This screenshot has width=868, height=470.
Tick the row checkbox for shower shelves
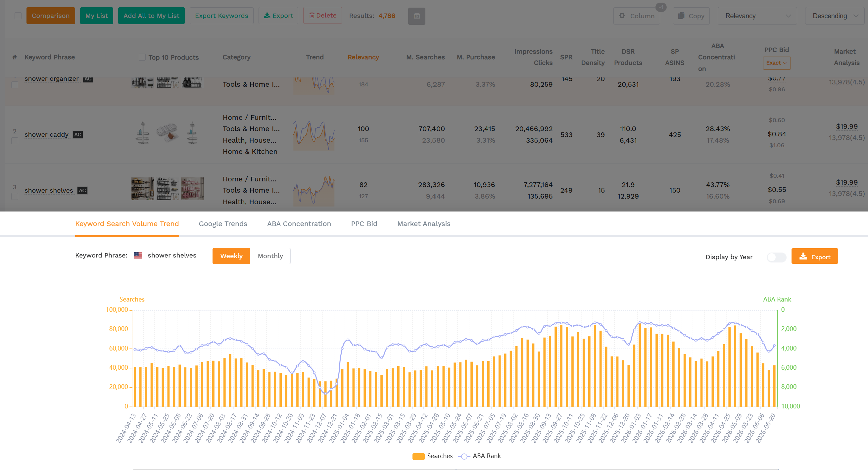coord(15,196)
